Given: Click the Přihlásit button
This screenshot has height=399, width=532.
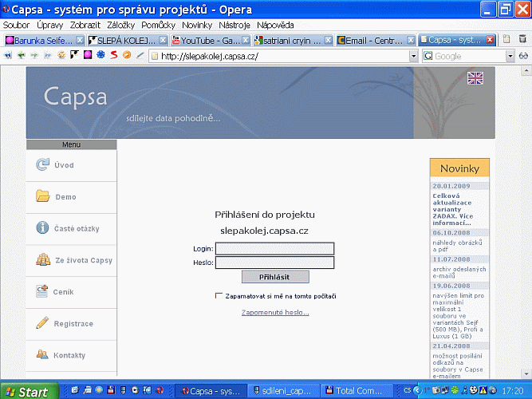Looking at the screenshot, I should pos(275,277).
